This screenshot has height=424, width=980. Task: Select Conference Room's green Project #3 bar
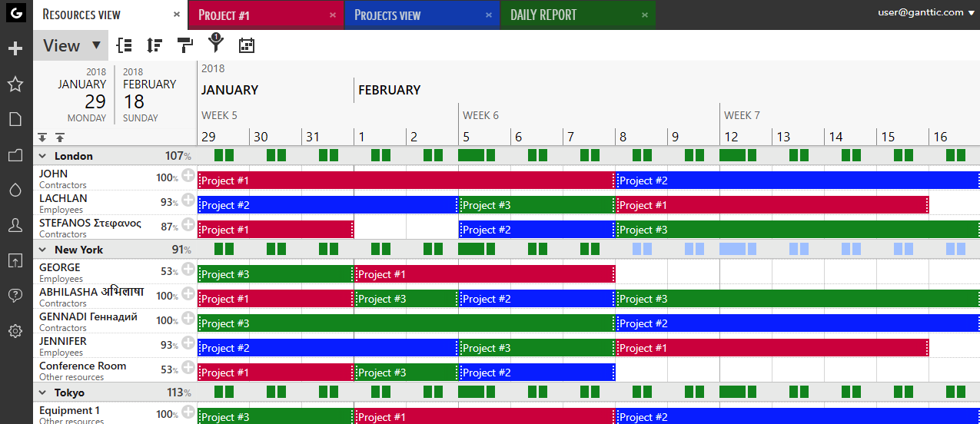[x=406, y=373]
